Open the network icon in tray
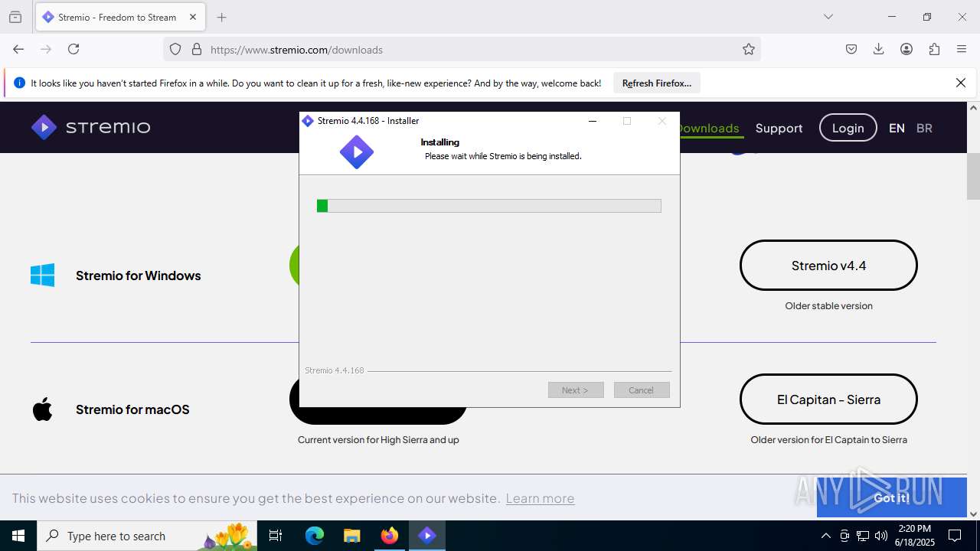 click(x=863, y=536)
